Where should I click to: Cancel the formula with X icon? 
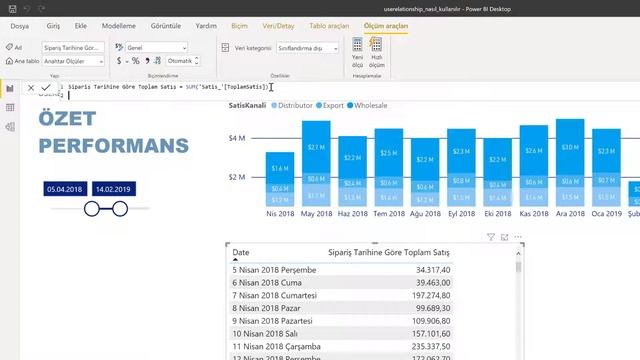point(31,88)
